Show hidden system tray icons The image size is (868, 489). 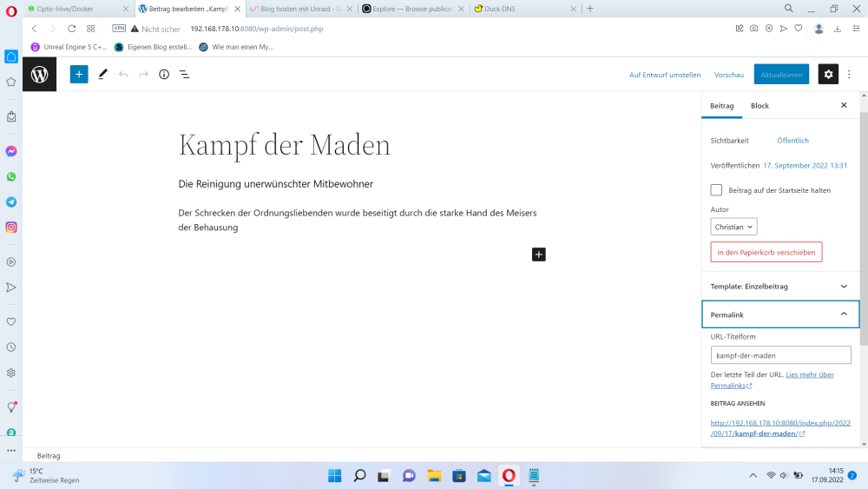tap(753, 476)
